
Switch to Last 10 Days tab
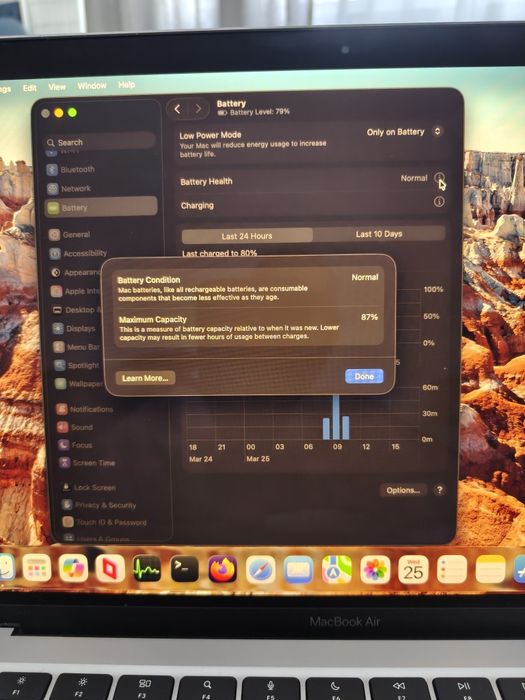point(379,234)
